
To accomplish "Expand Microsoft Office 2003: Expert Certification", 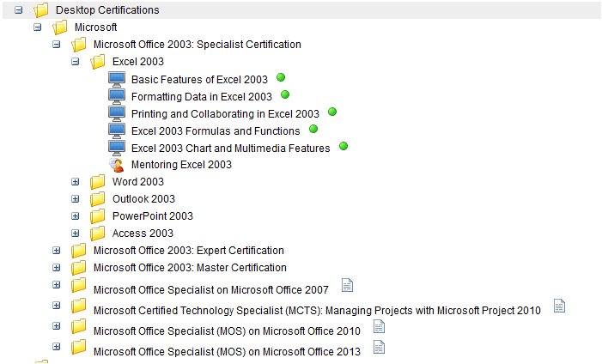I will pos(57,251).
